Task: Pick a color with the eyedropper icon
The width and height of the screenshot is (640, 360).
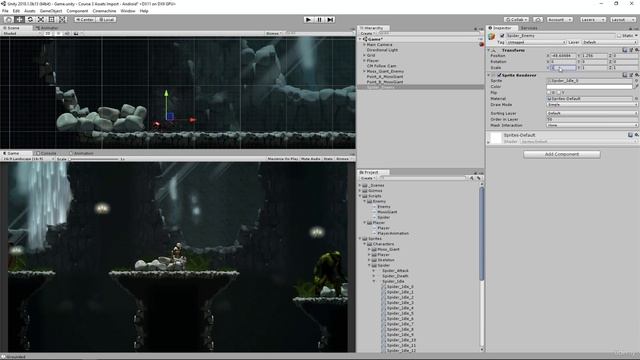Action: (x=636, y=87)
